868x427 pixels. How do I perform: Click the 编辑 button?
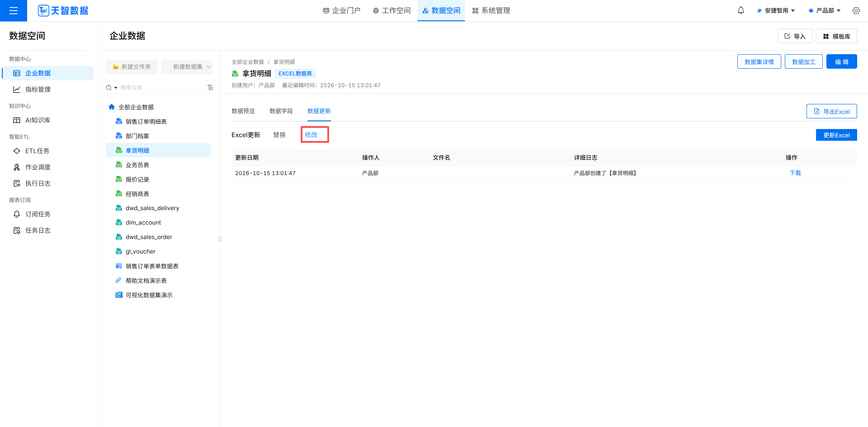pyautogui.click(x=841, y=62)
